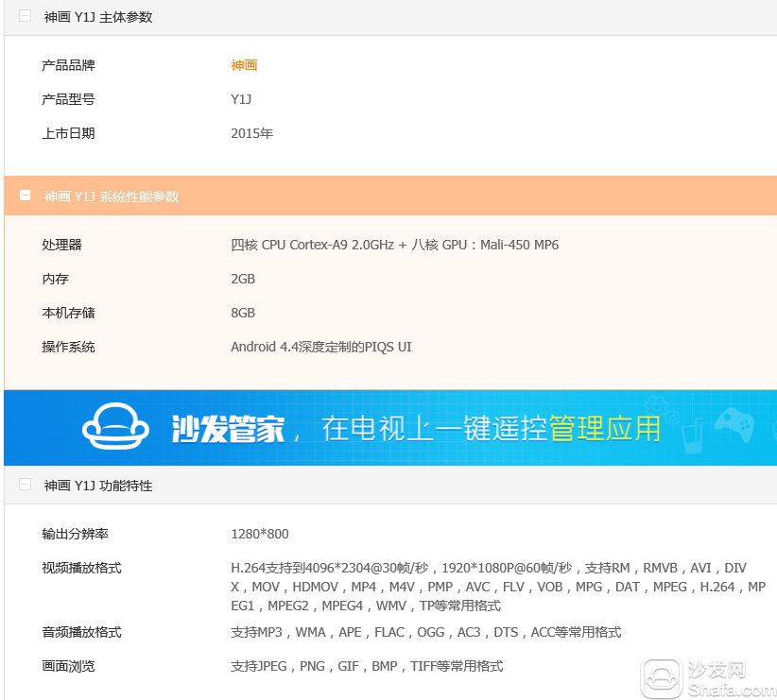Click the 神画 Y1J 功能特性 header title

coord(98,486)
